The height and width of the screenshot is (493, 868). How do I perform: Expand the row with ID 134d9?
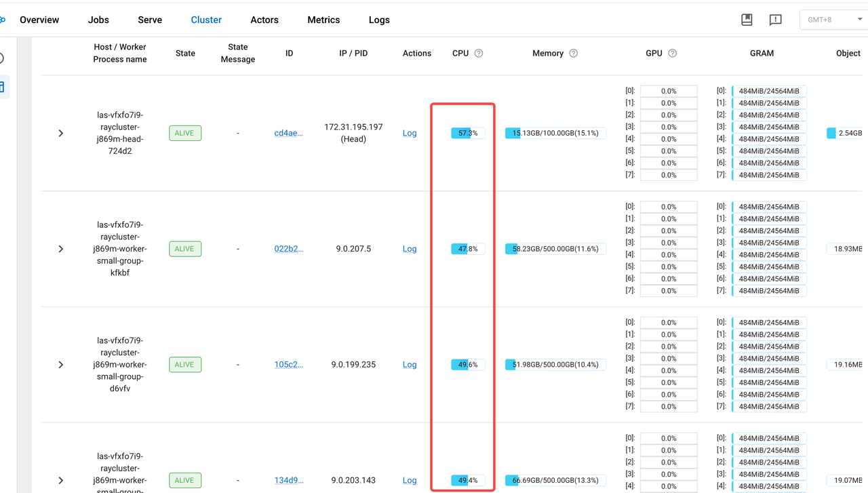61,480
